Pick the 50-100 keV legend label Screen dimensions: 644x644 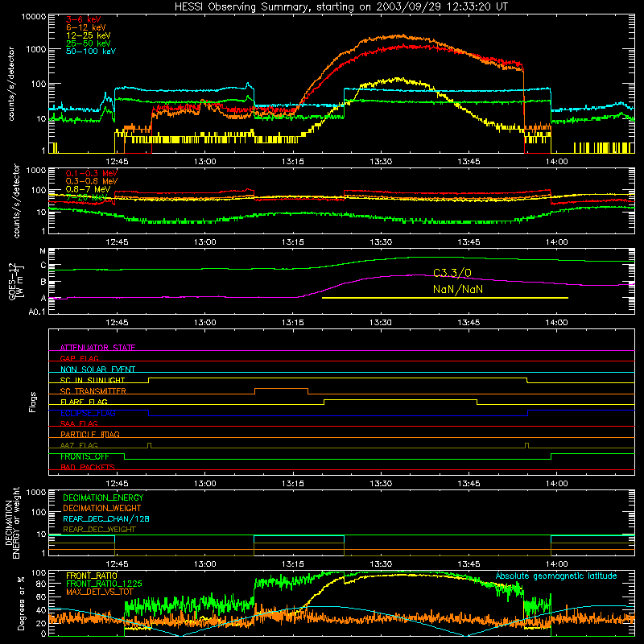91,52
